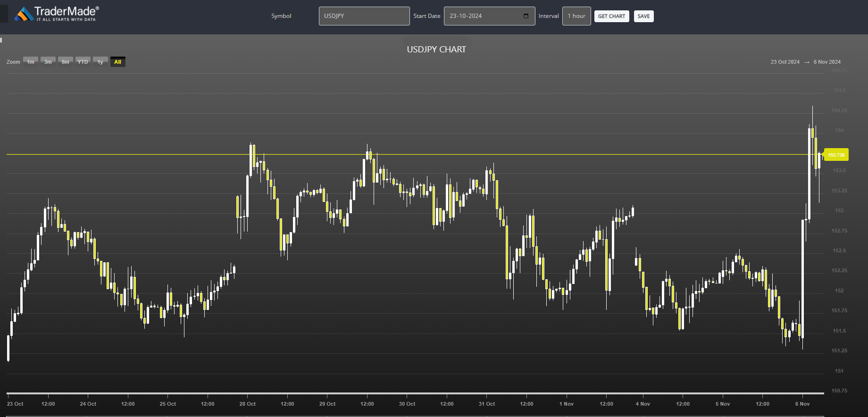Click the 151 price axis label

(839, 371)
